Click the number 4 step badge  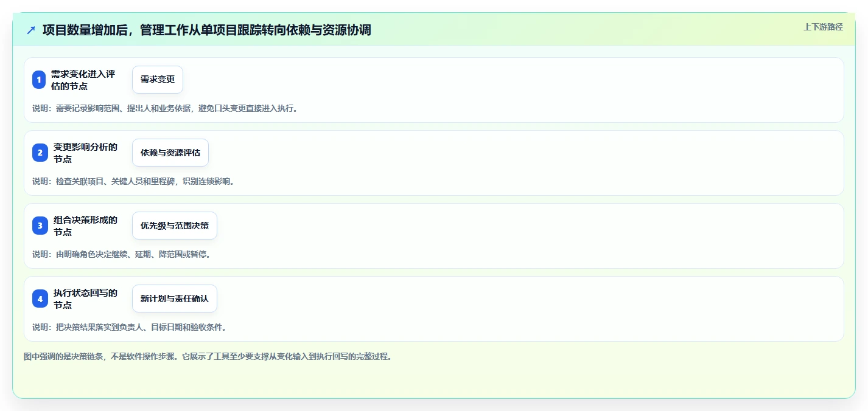[39, 299]
